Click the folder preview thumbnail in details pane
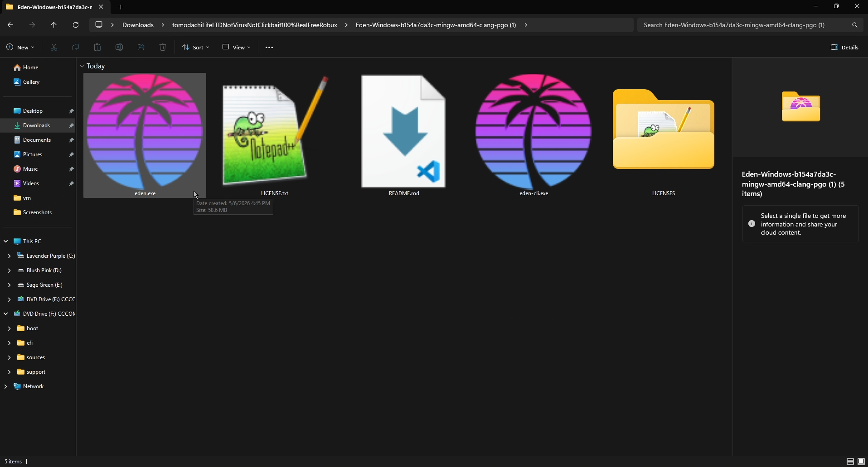 tap(801, 106)
